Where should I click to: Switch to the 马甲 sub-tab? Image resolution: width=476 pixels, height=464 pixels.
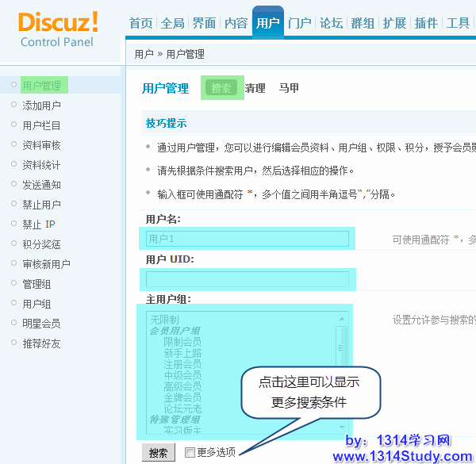[289, 89]
